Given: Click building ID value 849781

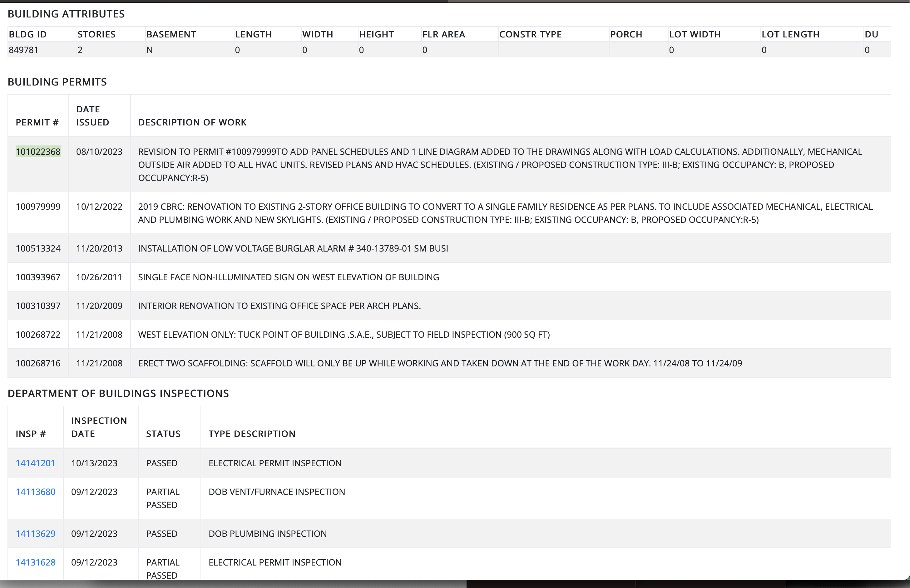Looking at the screenshot, I should (x=23, y=50).
